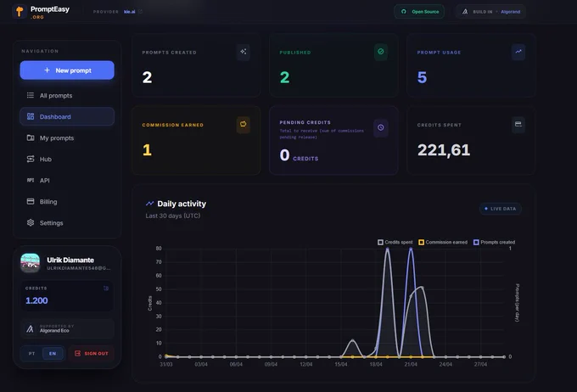
Task: Toggle Prompts created series in chart legend
Action: [x=494, y=242]
